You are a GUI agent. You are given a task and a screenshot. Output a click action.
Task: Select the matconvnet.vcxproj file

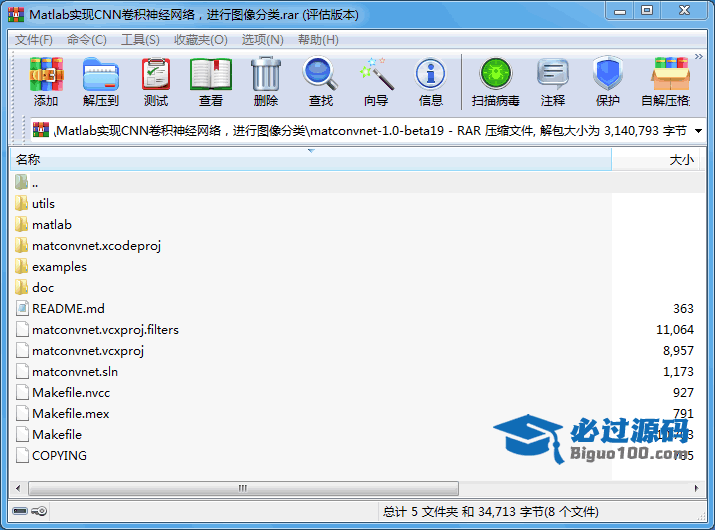point(88,350)
